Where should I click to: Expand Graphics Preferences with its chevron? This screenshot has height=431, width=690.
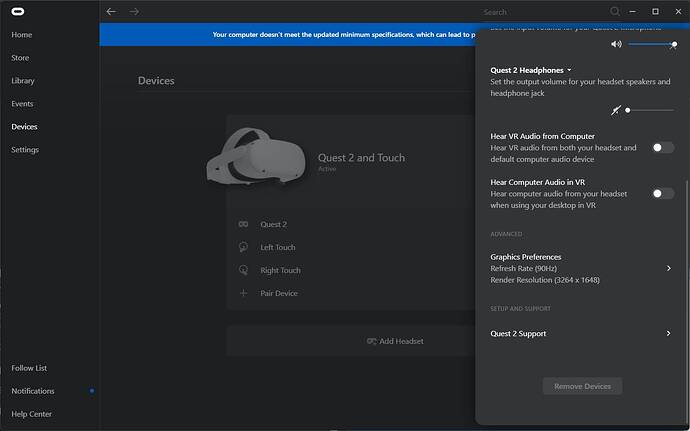click(x=668, y=268)
